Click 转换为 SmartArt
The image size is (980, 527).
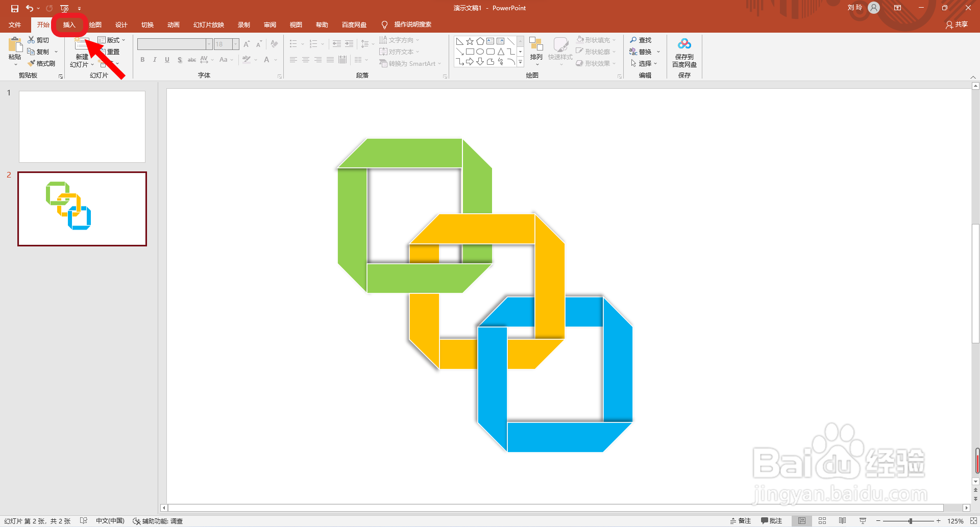[x=410, y=63]
